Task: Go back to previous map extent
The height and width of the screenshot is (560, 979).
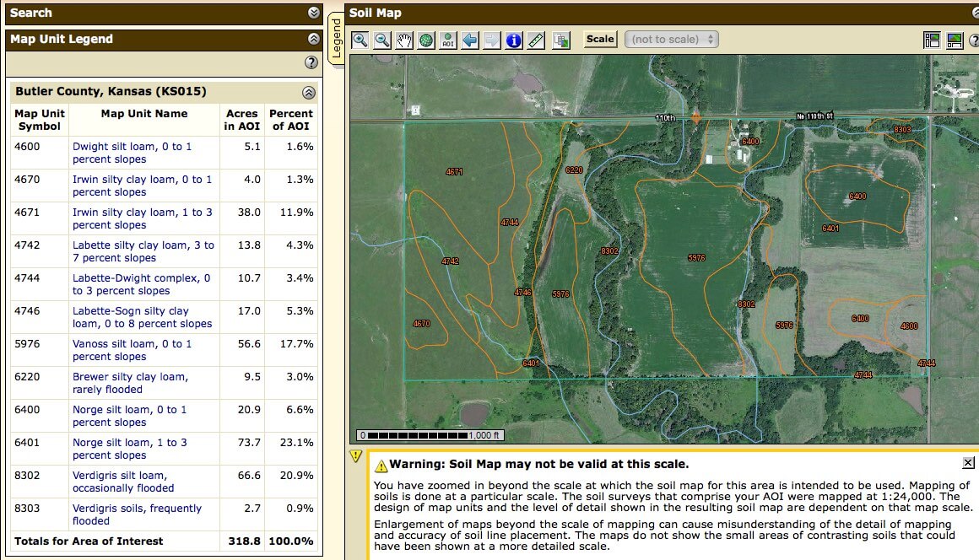Action: pos(470,40)
